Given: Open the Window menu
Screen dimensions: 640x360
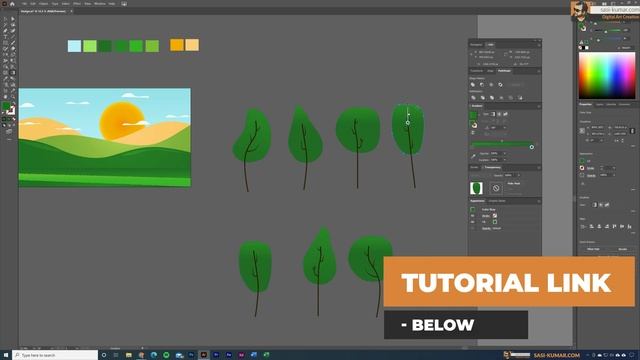Looking at the screenshot, I should tap(100, 4).
